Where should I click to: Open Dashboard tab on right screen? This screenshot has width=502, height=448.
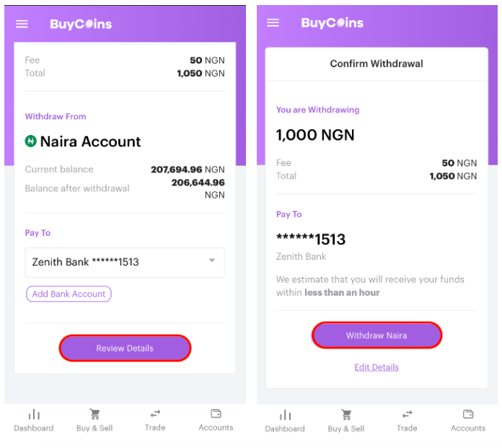point(285,421)
